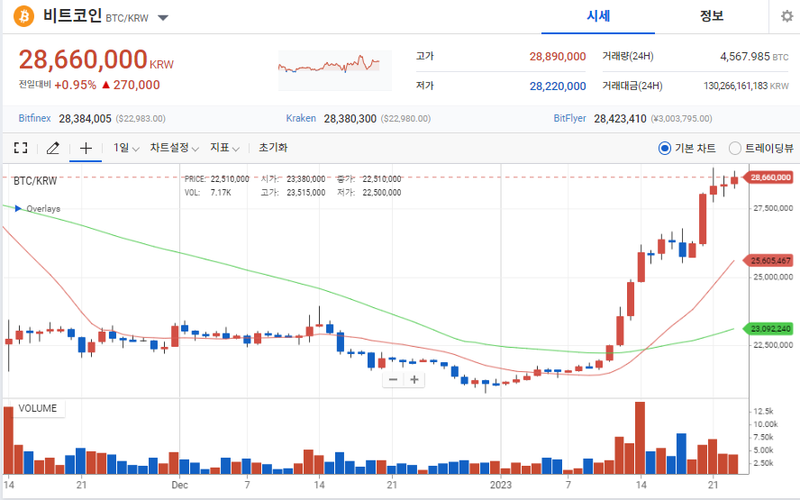Activate the crosshair cursor tool
The width and height of the screenshot is (800, 500).
(x=86, y=148)
